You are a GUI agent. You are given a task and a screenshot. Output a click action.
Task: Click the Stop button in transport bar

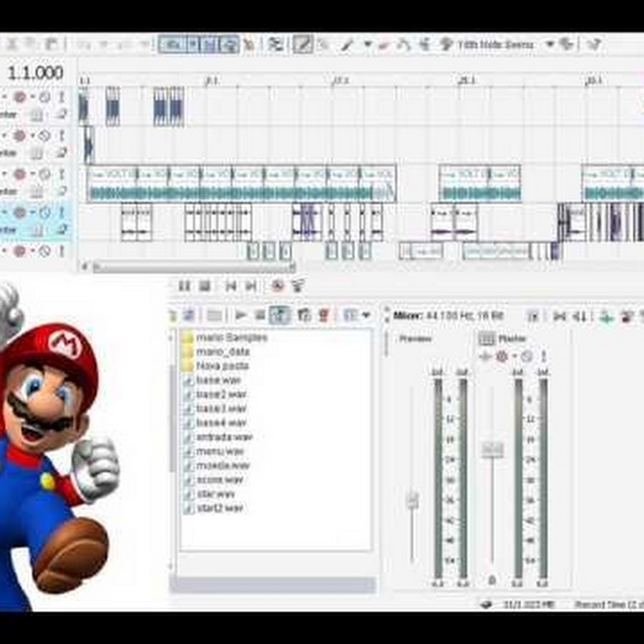[x=205, y=286]
